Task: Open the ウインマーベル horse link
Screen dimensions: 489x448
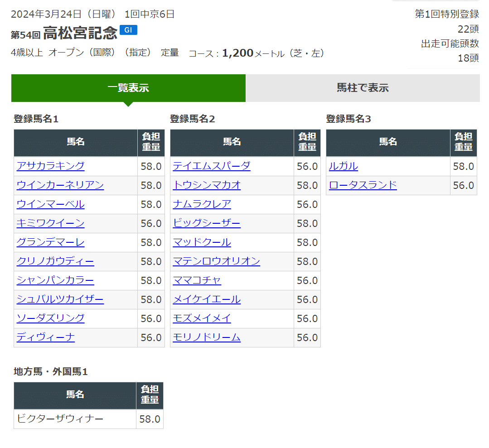Action: pyautogui.click(x=50, y=204)
